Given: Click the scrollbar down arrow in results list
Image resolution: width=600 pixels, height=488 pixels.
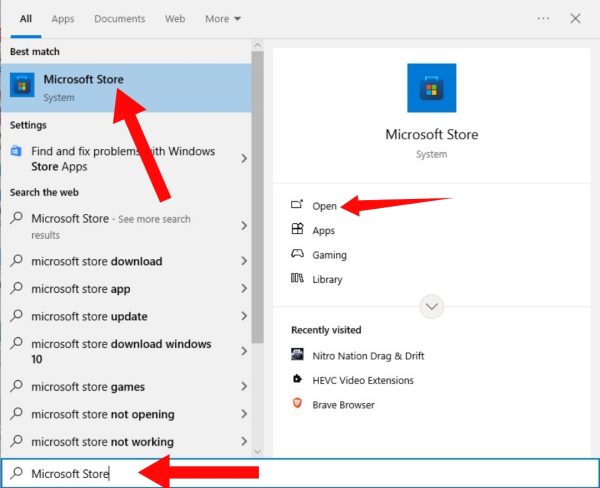Looking at the screenshot, I should pyautogui.click(x=258, y=452).
